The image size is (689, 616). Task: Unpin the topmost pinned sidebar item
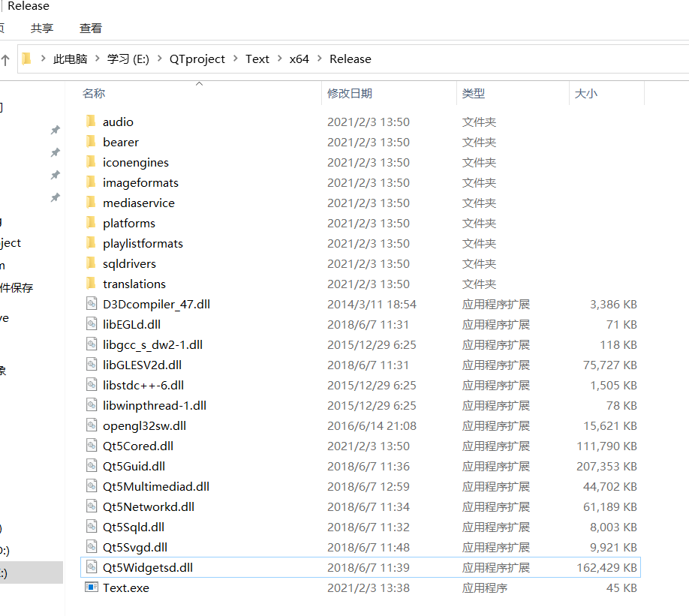click(x=54, y=130)
